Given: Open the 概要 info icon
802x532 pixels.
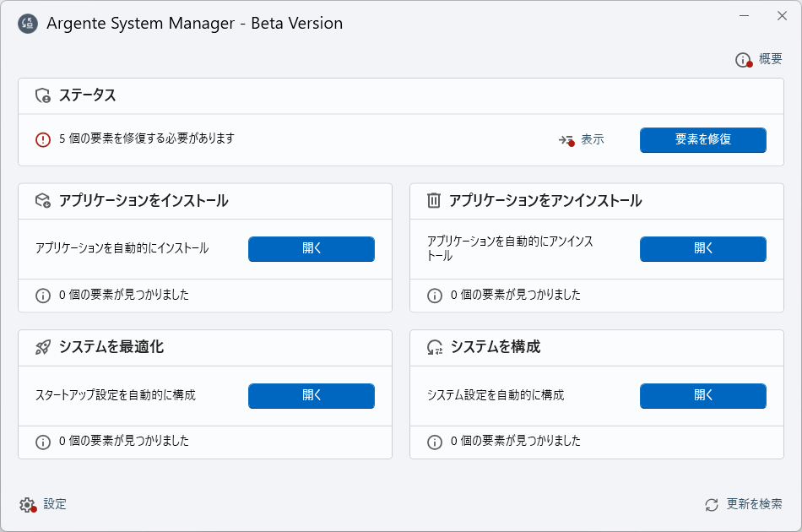Looking at the screenshot, I should [x=743, y=60].
